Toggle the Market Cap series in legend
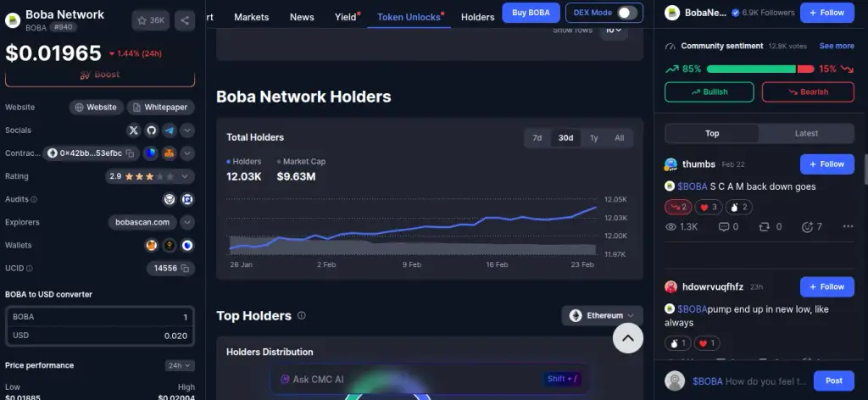Screen dimensions: 868x400 pyautogui.click(x=301, y=162)
